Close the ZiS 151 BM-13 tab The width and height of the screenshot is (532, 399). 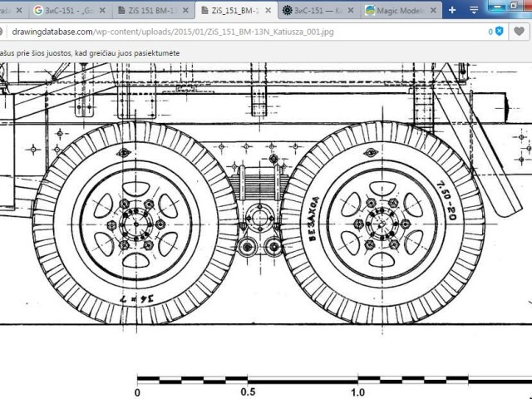tap(186, 11)
